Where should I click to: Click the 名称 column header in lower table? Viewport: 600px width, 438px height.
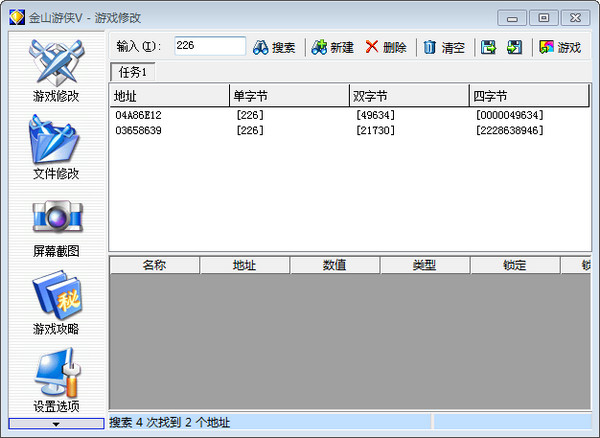point(154,265)
